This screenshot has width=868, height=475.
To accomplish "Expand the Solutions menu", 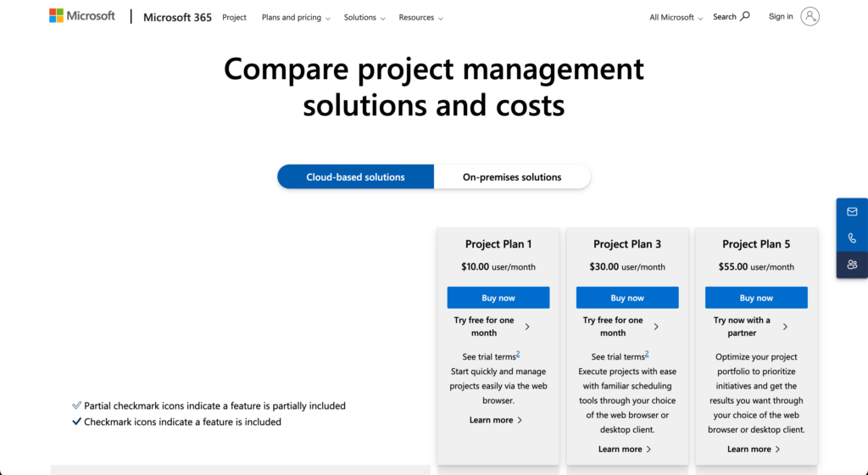I will point(364,17).
